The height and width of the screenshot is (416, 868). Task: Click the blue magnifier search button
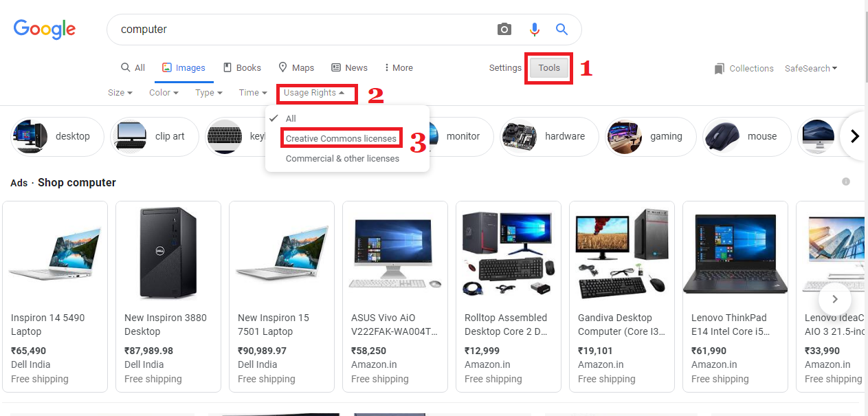coord(562,29)
